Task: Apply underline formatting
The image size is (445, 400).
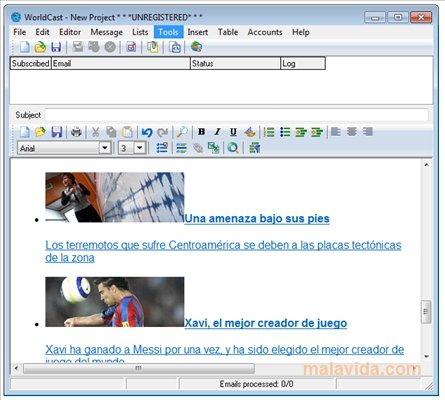Action: click(x=233, y=132)
